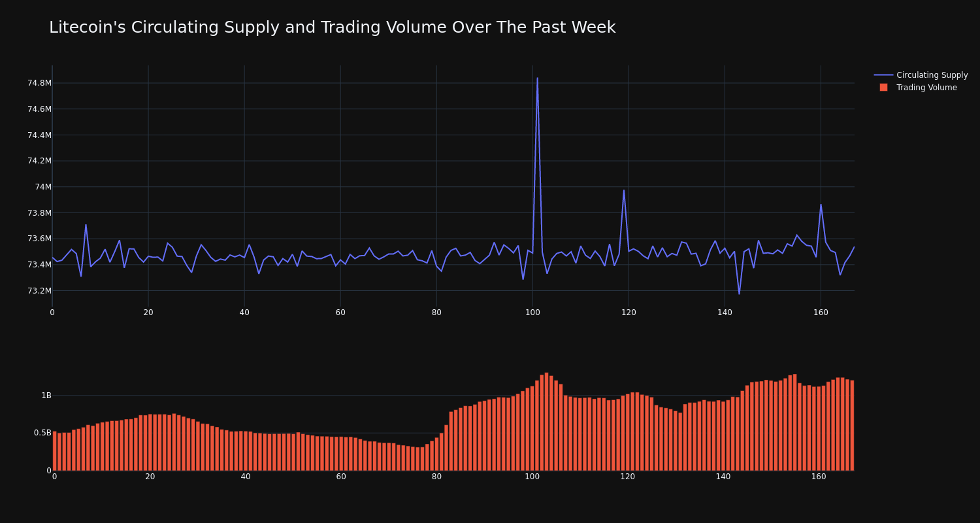Click the 60 tick on volume x-axis

click(341, 477)
